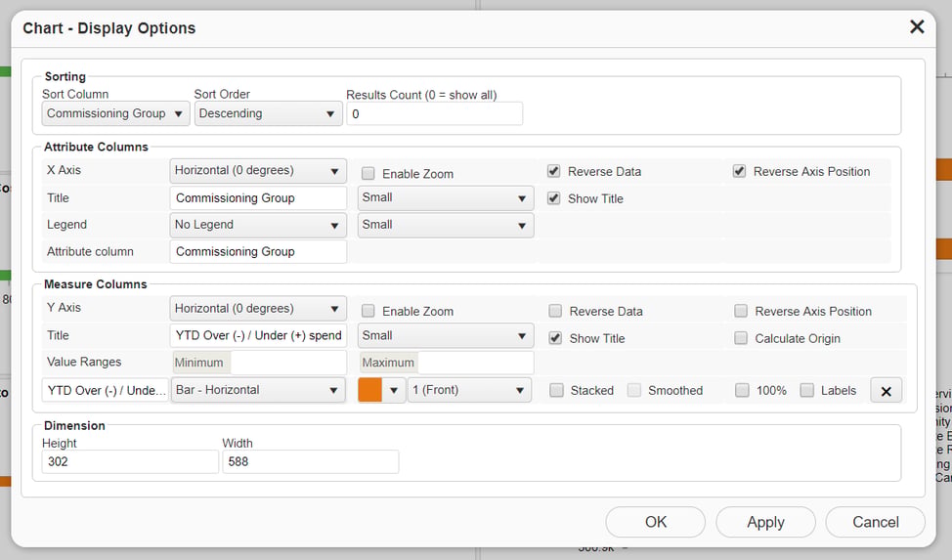Enable the Stacked checkbox

[x=556, y=391]
